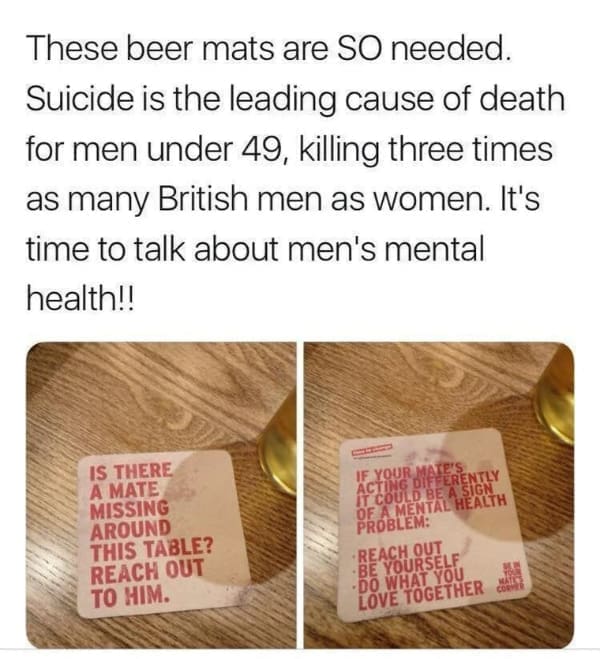
Task: Click "ACTING DIFFERENTLY" on right beer mat
Action: click(428, 480)
